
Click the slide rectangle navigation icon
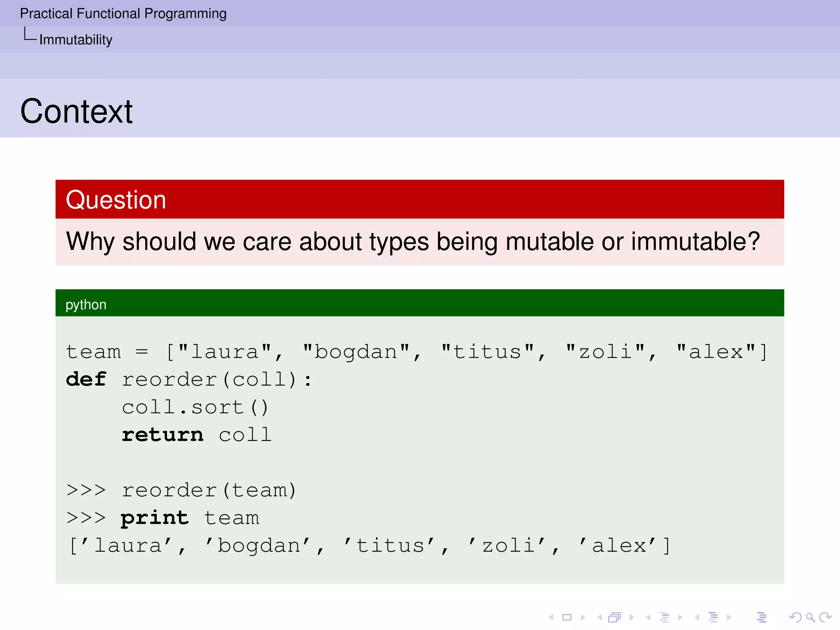[567, 617]
